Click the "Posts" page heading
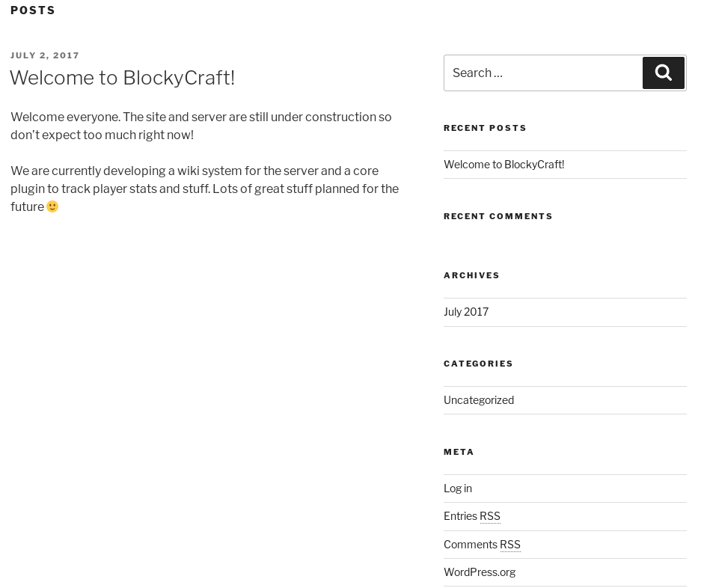Image resolution: width=704 pixels, height=588 pixels. (33, 10)
